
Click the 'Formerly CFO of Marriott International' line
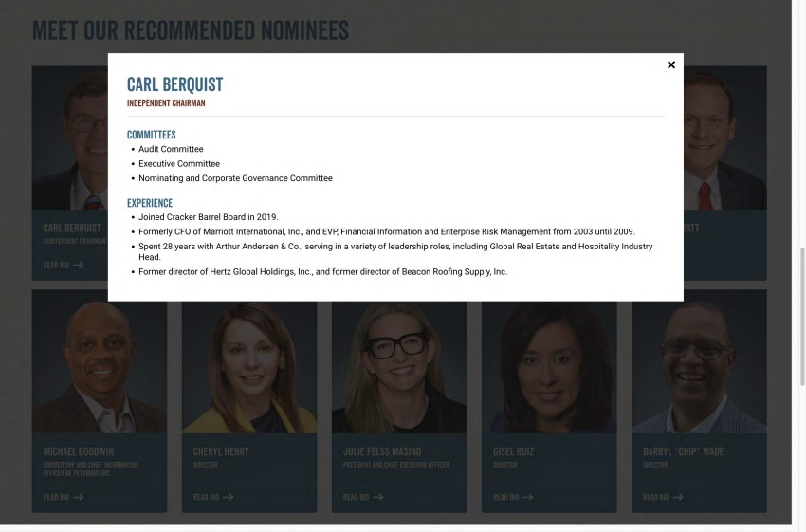387,231
